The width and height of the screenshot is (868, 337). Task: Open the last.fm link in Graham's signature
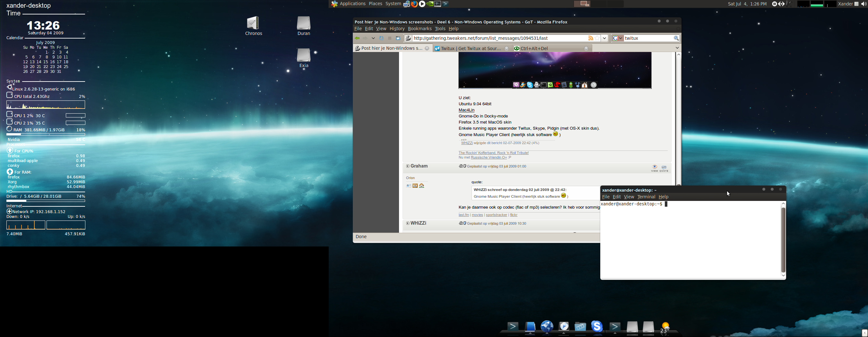point(463,215)
